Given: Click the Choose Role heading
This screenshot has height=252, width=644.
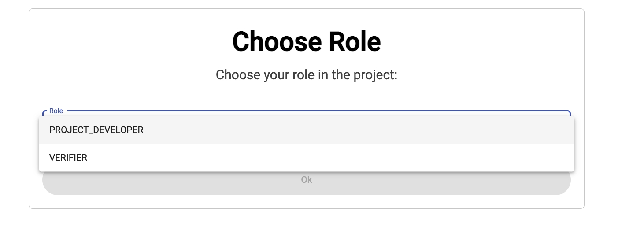Looking at the screenshot, I should (306, 42).
